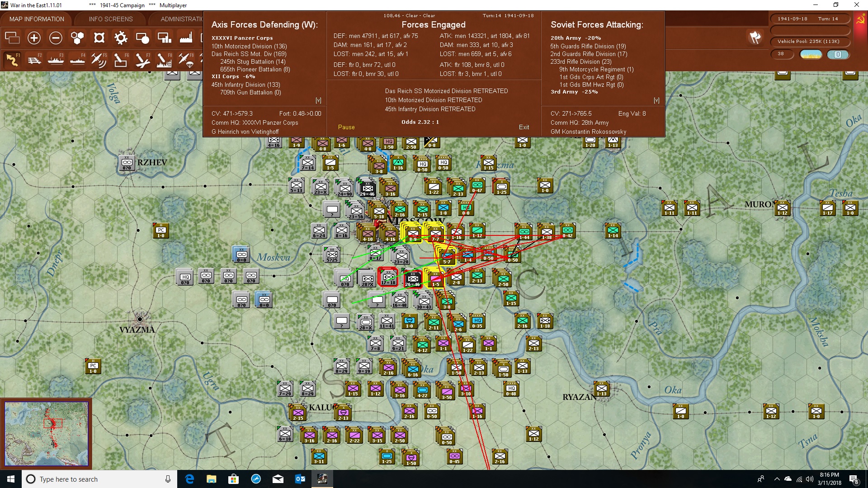Viewport: 868px width, 488px height.
Task: Open the ADMINISTRATION tab
Action: coord(181,19)
